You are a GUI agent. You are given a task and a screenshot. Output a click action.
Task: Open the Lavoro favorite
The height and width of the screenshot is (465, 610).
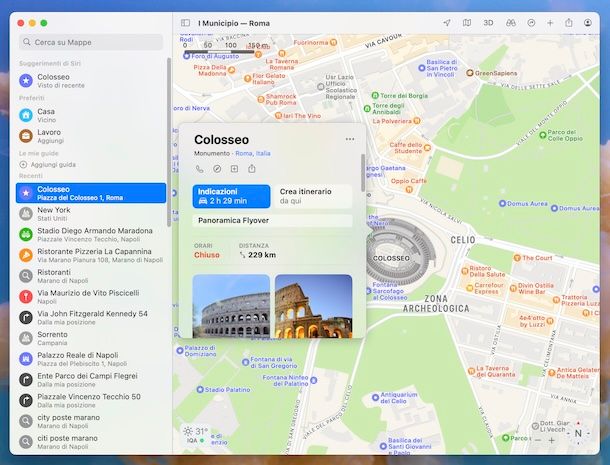tap(91, 136)
